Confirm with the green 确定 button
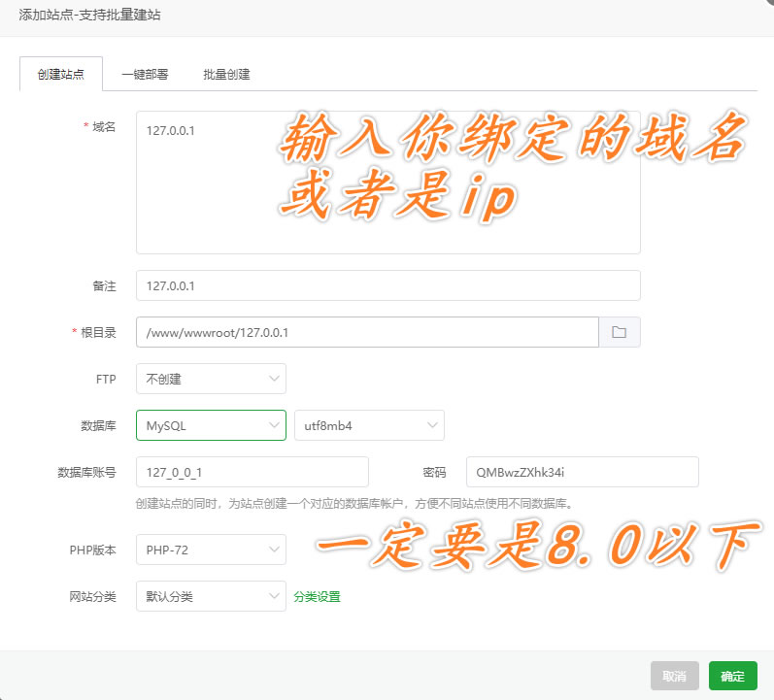The width and height of the screenshot is (774, 700). pos(732,676)
